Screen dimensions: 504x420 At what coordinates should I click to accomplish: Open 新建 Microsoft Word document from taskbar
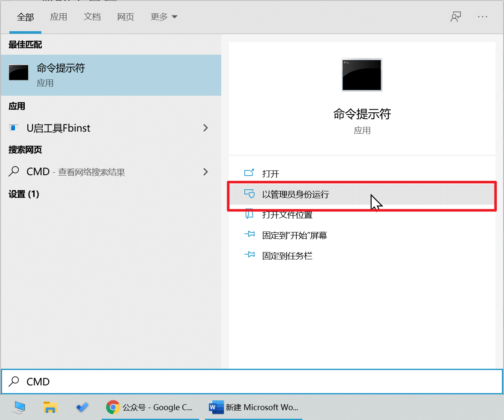click(253, 407)
